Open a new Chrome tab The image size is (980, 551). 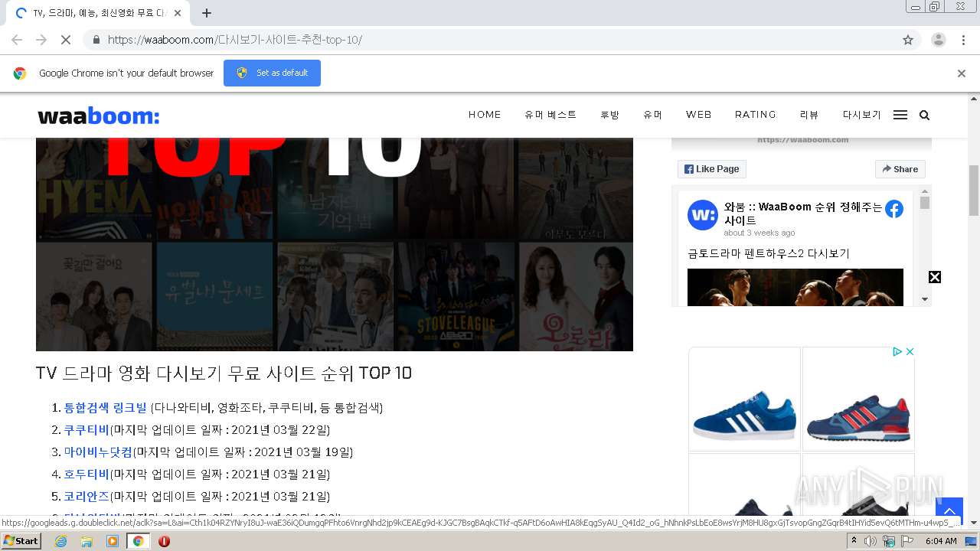click(x=207, y=13)
